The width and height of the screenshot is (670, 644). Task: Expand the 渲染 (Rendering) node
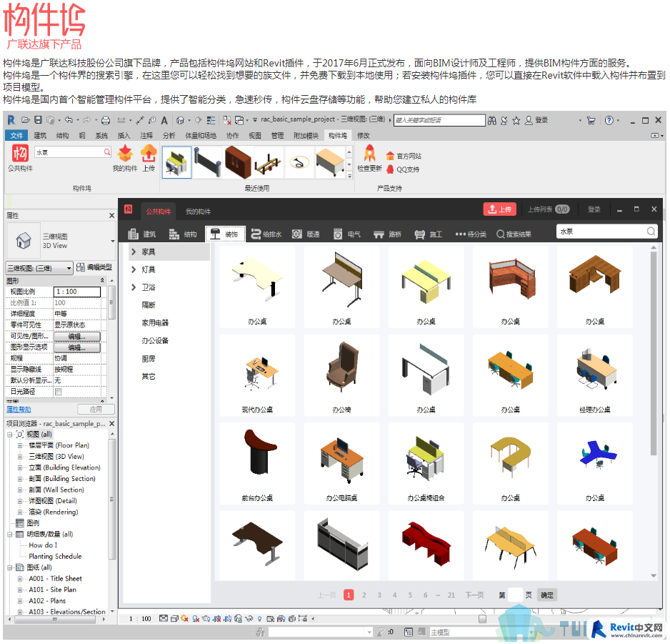click(20, 512)
